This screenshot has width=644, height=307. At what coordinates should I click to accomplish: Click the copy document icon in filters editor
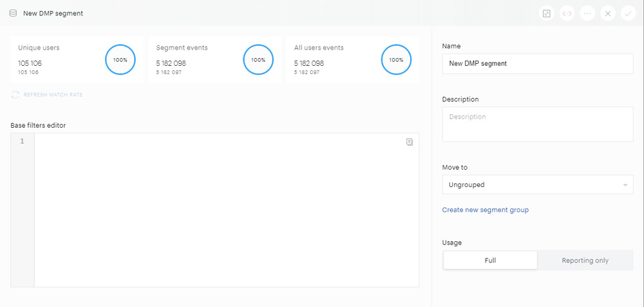(x=410, y=142)
